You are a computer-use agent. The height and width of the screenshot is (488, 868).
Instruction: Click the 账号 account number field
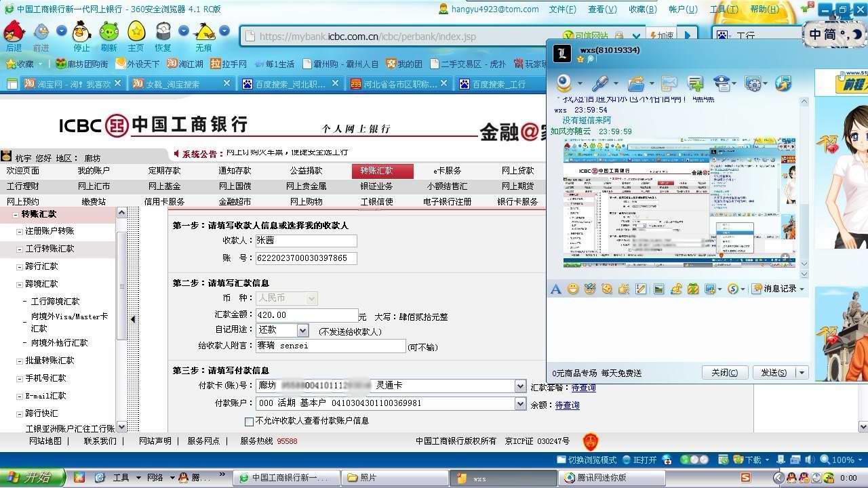pyautogui.click(x=306, y=258)
